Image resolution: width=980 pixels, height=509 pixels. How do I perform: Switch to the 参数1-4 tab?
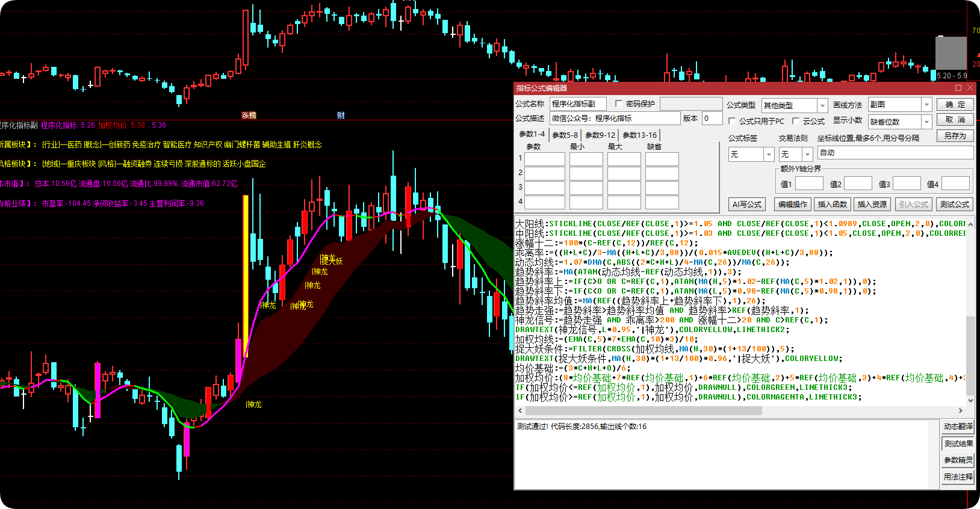pyautogui.click(x=532, y=134)
